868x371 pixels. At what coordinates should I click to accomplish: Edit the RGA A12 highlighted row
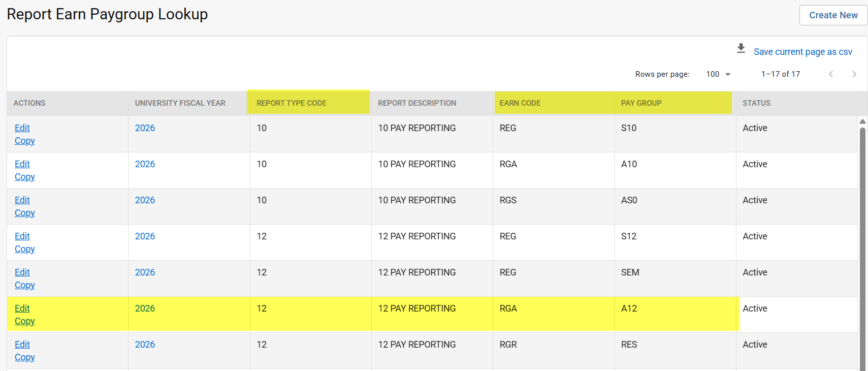[22, 308]
